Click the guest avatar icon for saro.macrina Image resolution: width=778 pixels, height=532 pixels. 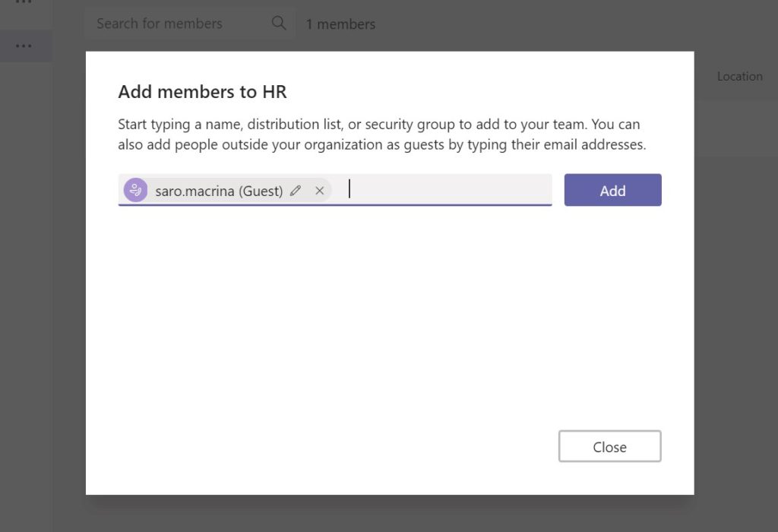135,190
